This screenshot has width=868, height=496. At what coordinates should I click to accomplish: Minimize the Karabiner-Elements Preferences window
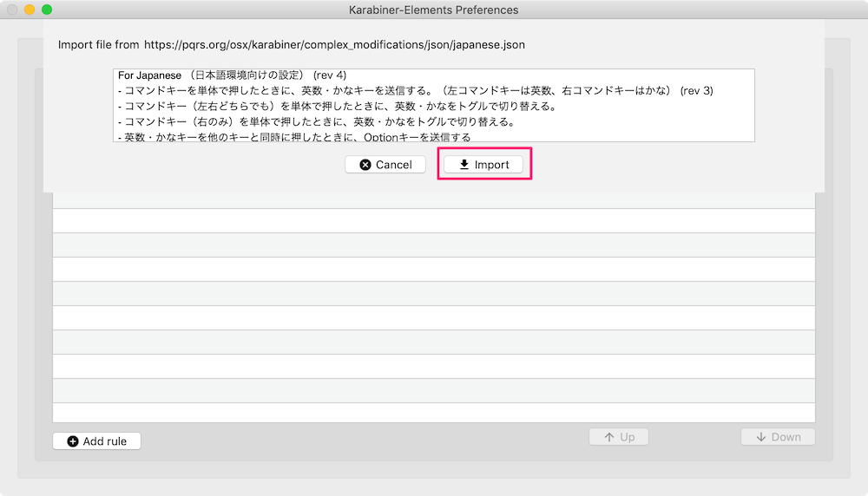point(30,10)
